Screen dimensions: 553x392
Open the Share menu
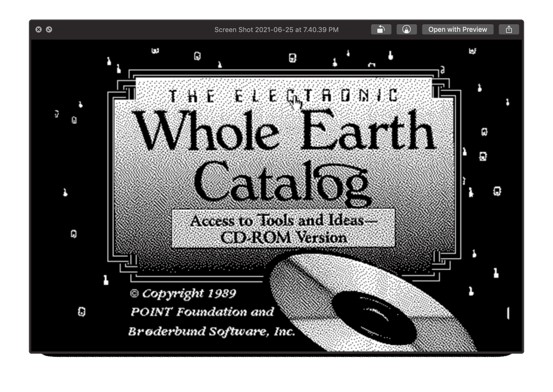(x=509, y=29)
